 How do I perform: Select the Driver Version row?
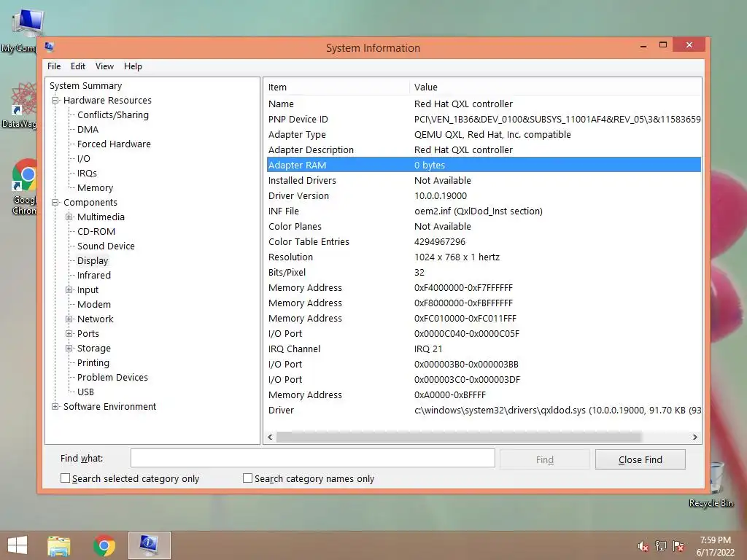484,195
